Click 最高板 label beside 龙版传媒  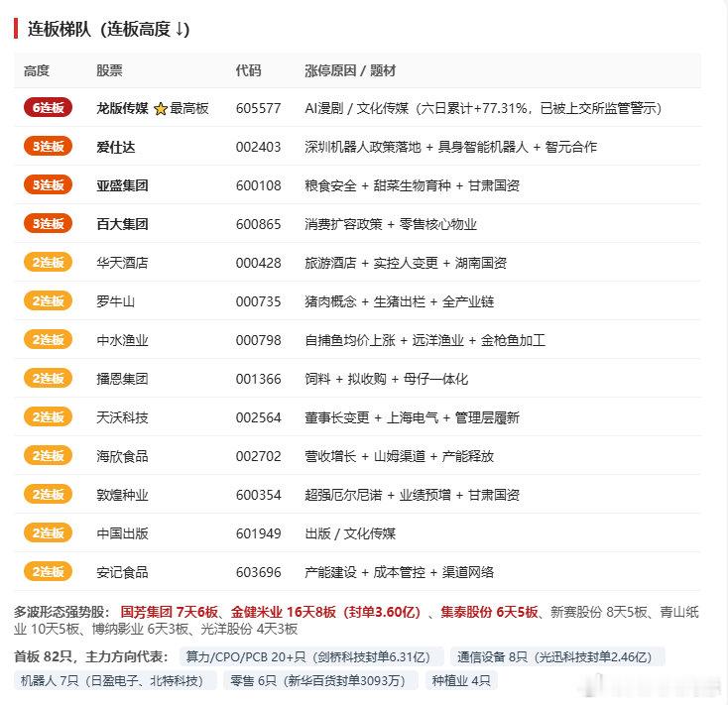pos(189,108)
